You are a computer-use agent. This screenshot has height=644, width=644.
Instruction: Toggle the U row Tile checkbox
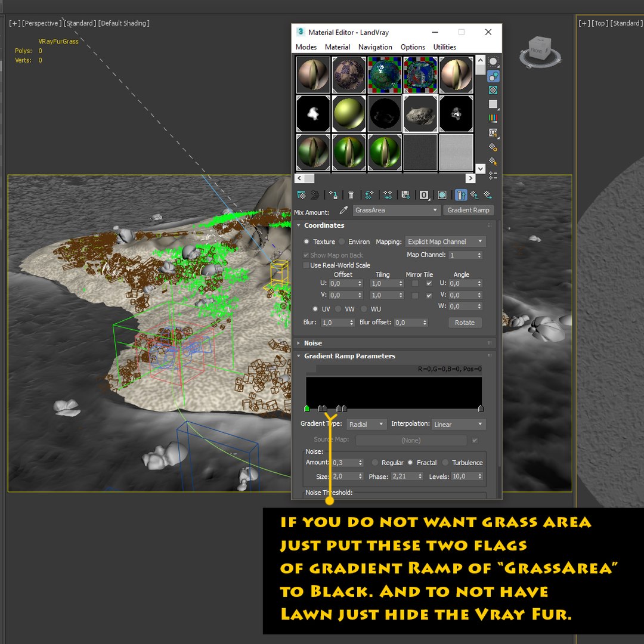(x=429, y=283)
